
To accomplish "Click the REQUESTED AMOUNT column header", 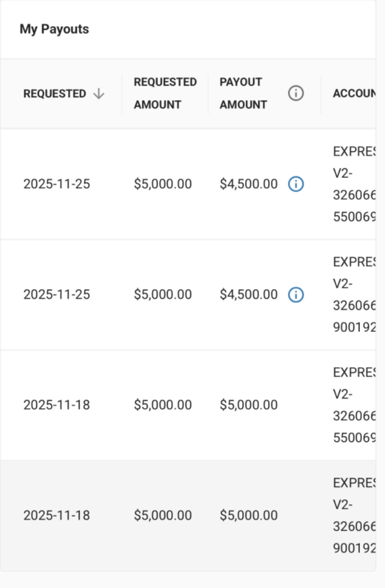I will tap(165, 93).
